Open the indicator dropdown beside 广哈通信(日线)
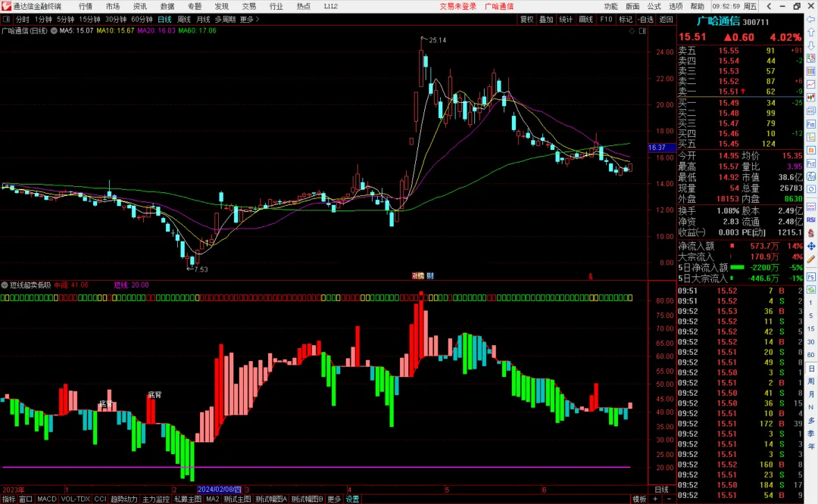Image resolution: width=818 pixels, height=504 pixels. pyautogui.click(x=54, y=31)
